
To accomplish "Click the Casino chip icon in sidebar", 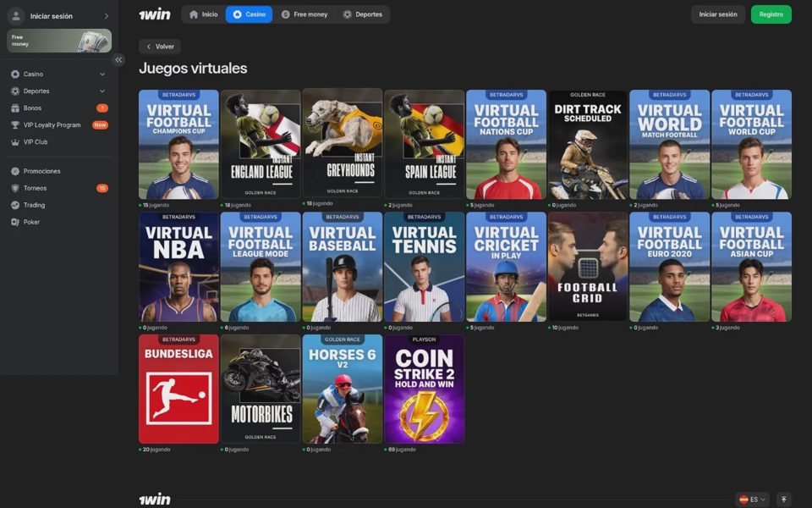I will (15, 75).
